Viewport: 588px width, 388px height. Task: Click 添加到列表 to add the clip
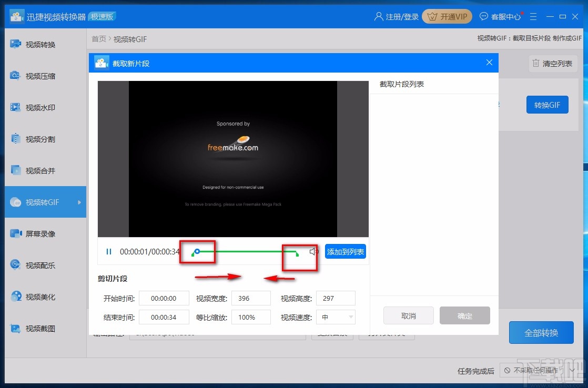click(x=346, y=252)
